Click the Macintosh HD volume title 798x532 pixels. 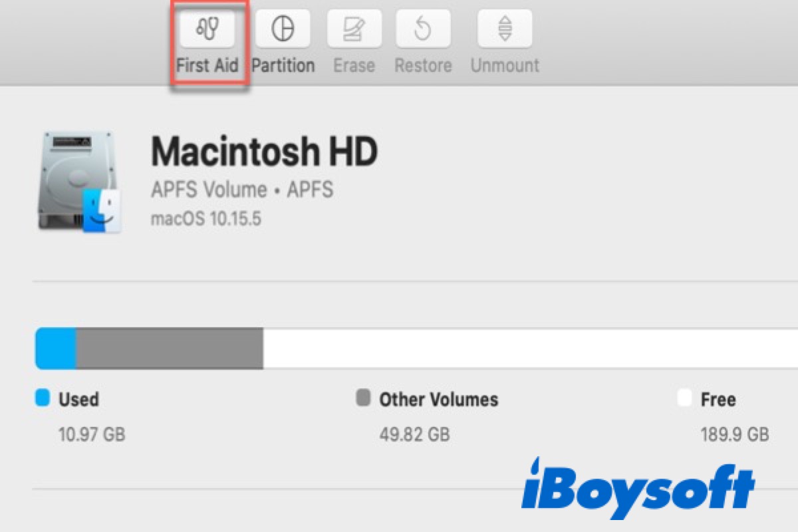click(x=264, y=152)
